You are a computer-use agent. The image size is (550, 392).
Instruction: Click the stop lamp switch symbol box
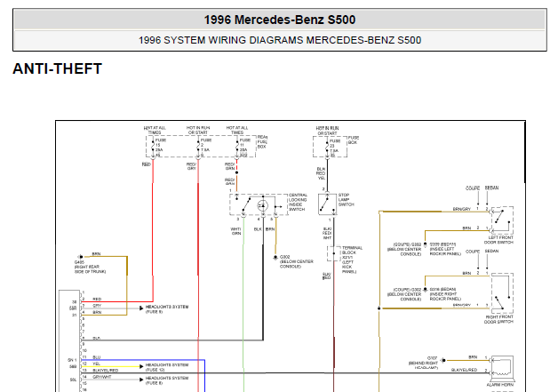[327, 204]
